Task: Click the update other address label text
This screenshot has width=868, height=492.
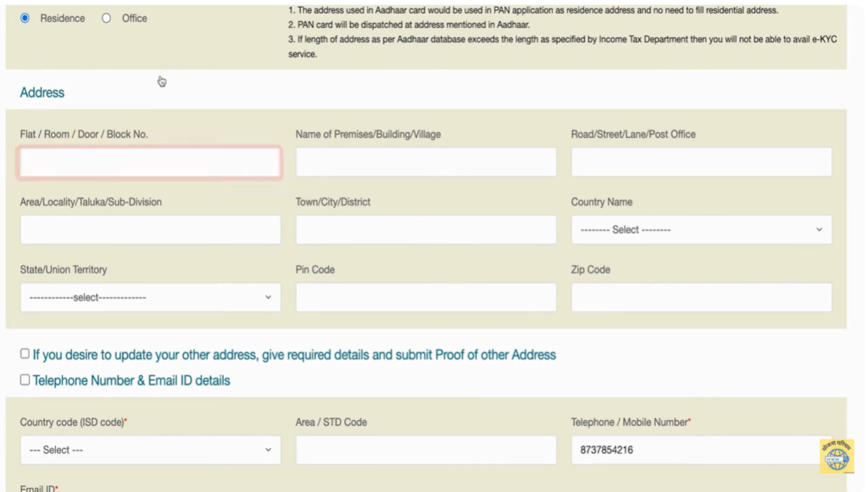Action: point(294,355)
